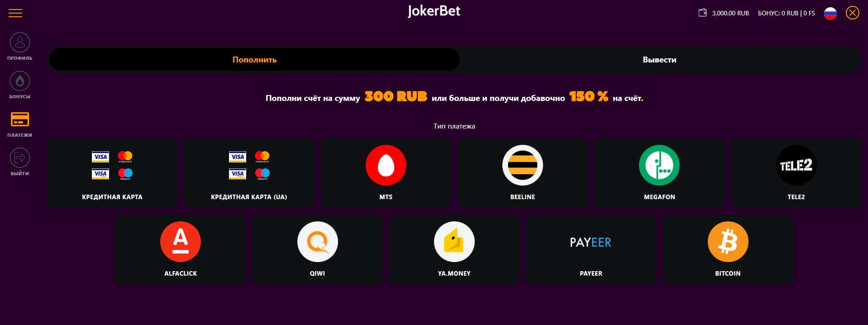Select the Tele2 payment option

(796, 166)
